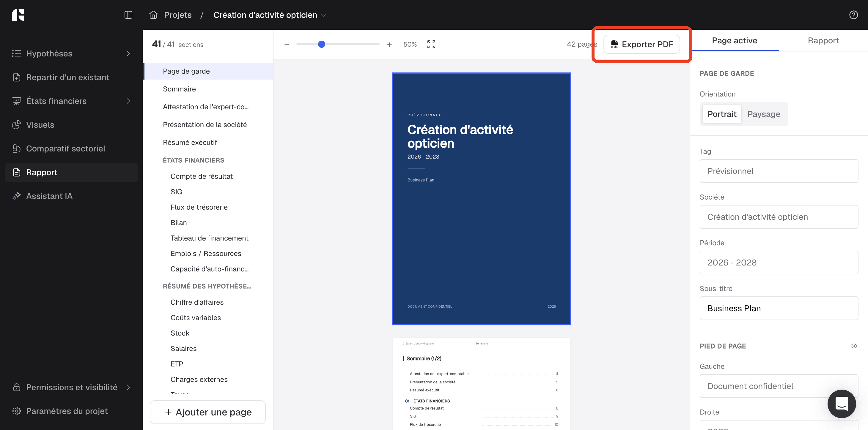Open Assistant IA in sidebar

(71, 196)
